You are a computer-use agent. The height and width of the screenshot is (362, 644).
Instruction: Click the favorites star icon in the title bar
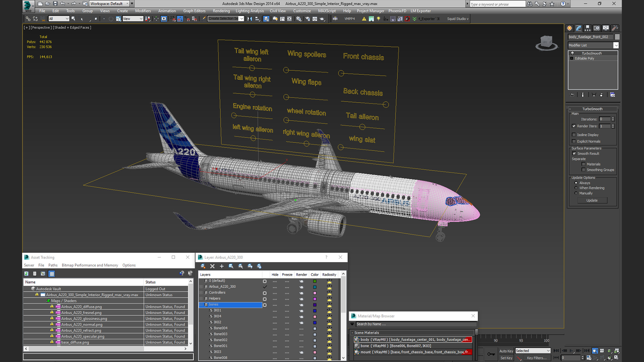click(x=552, y=4)
